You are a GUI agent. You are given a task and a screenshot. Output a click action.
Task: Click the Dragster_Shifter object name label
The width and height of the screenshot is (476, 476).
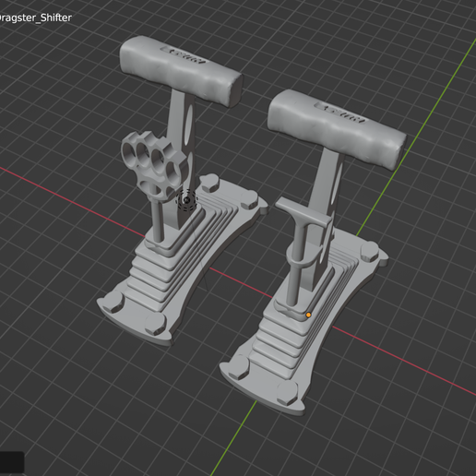(35, 18)
